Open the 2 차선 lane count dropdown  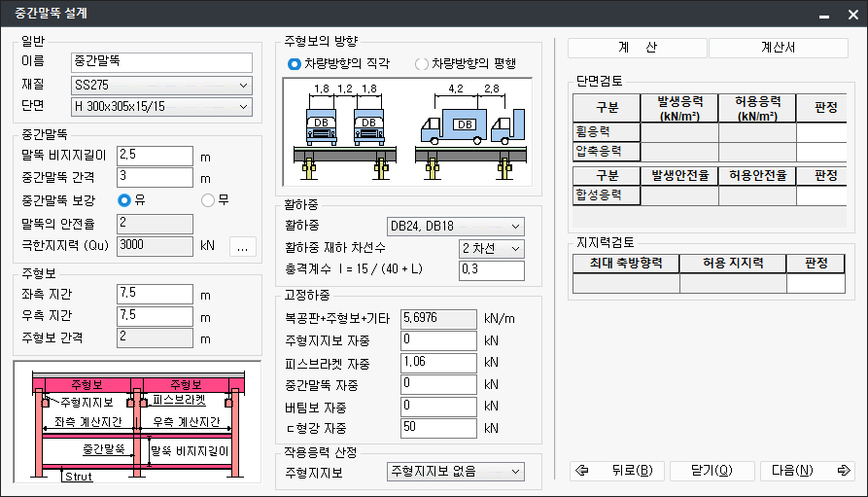(491, 248)
